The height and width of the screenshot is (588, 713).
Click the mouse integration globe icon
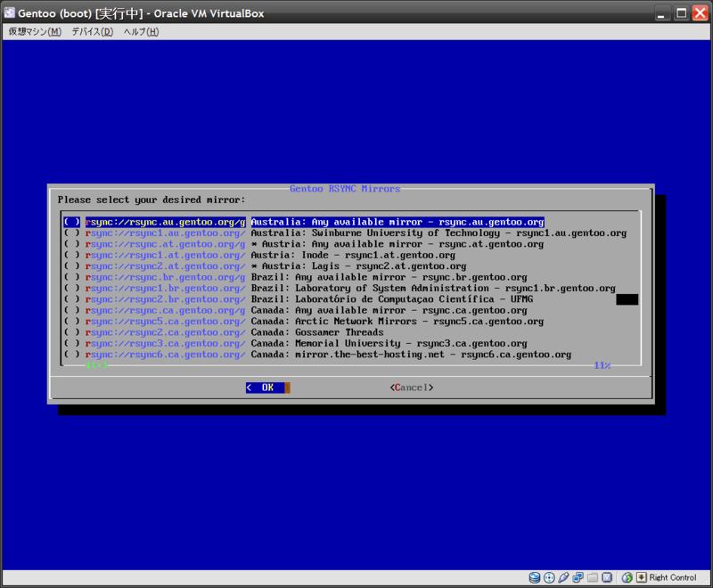pos(627,577)
